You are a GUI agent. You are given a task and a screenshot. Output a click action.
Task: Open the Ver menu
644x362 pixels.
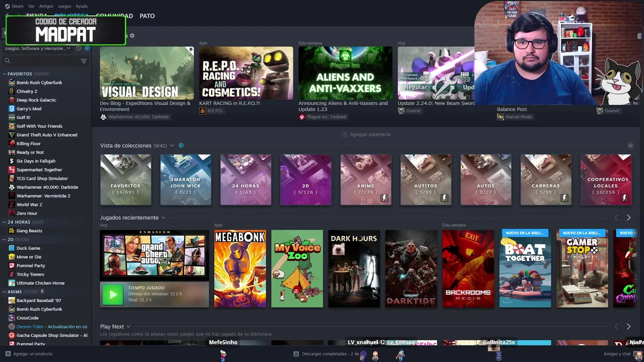tap(31, 6)
